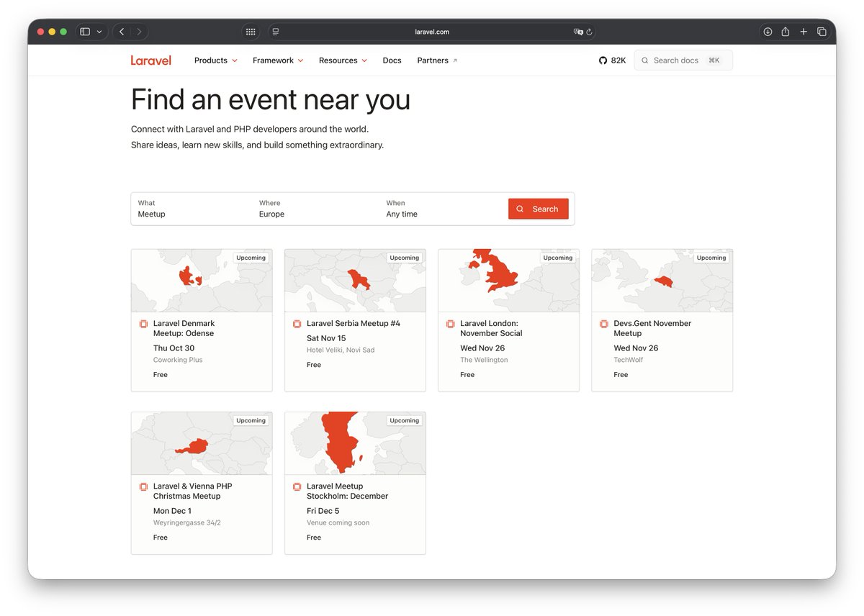Click the Find an event near you heading

click(271, 99)
